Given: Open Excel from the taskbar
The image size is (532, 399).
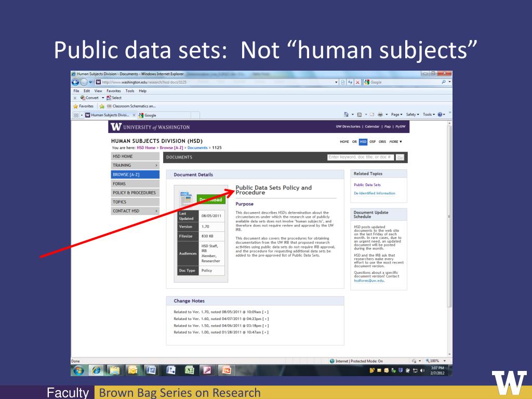Looking at the screenshot, I should [x=190, y=370].
